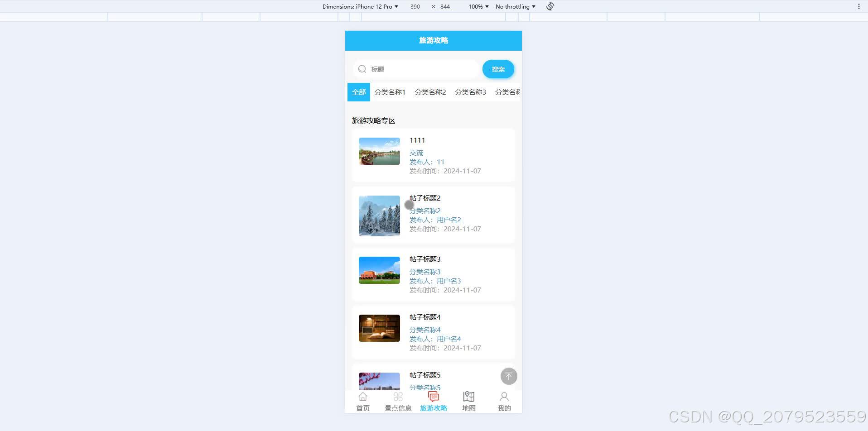The height and width of the screenshot is (431, 868).
Task: Click 发布人：用户名2 text
Action: tap(435, 220)
